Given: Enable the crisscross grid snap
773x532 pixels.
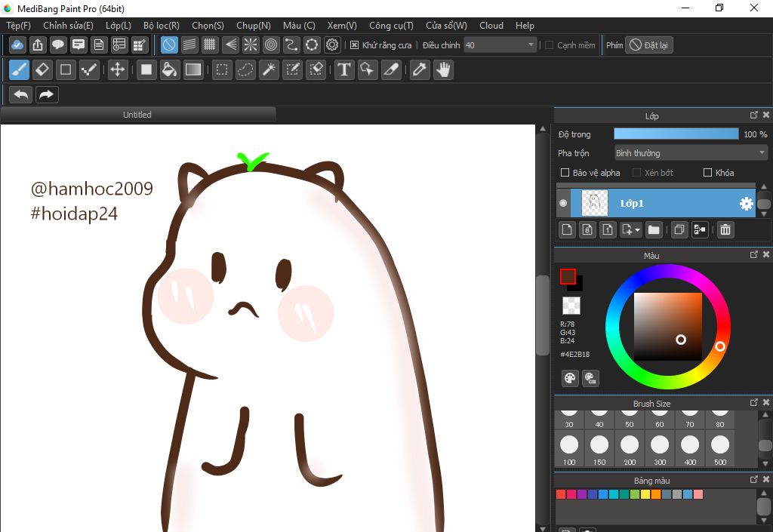Looking at the screenshot, I should click(x=210, y=45).
